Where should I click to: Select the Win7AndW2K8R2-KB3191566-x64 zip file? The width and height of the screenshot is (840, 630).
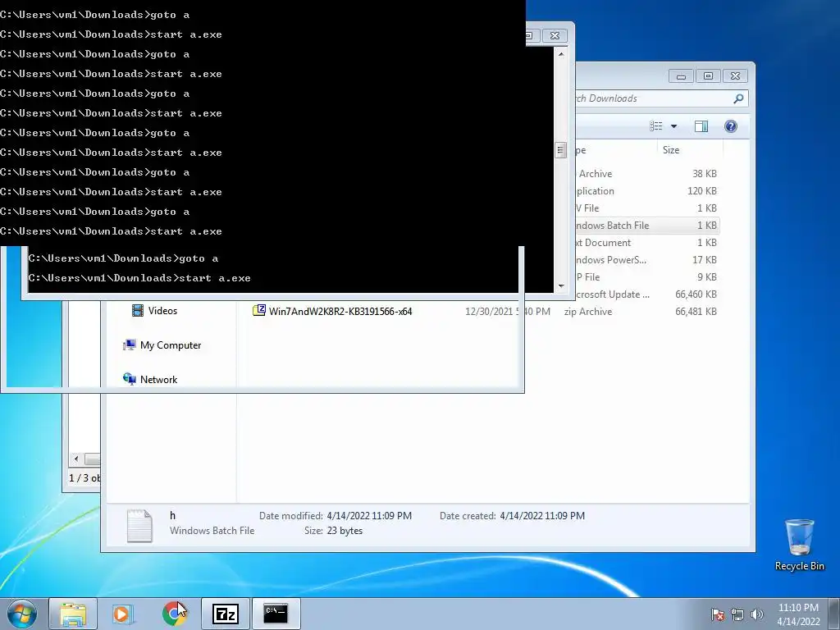tap(340, 311)
